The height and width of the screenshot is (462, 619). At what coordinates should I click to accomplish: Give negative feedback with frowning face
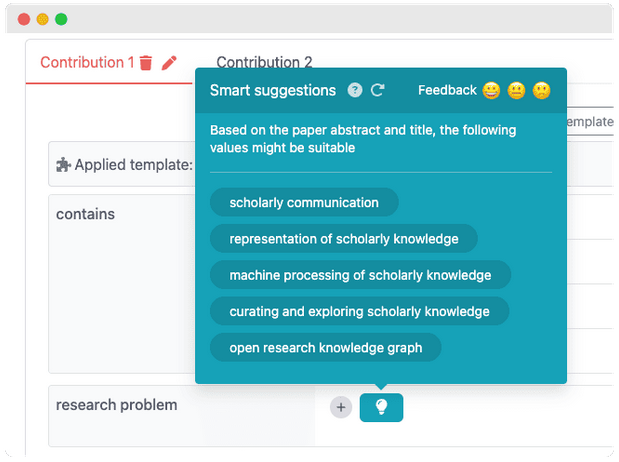[541, 90]
